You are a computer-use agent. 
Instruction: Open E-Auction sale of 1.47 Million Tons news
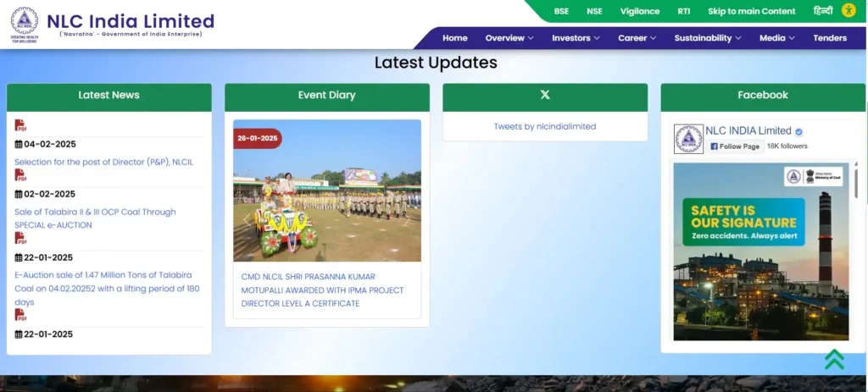click(x=107, y=289)
